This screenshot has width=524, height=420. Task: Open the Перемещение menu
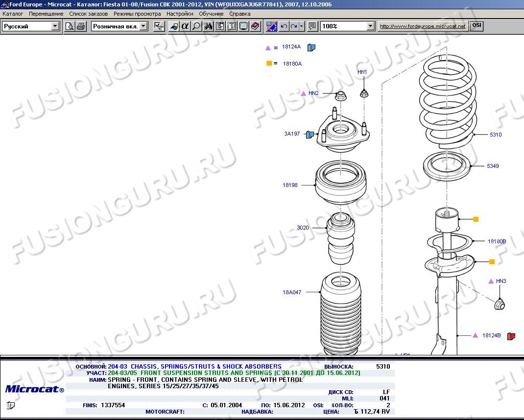pyautogui.click(x=46, y=14)
